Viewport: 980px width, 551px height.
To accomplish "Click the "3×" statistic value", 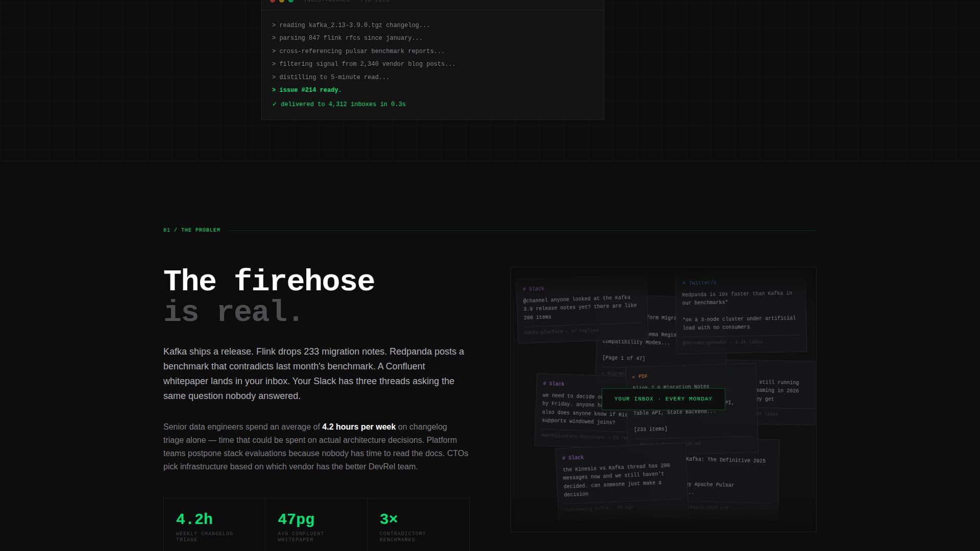I will [388, 519].
